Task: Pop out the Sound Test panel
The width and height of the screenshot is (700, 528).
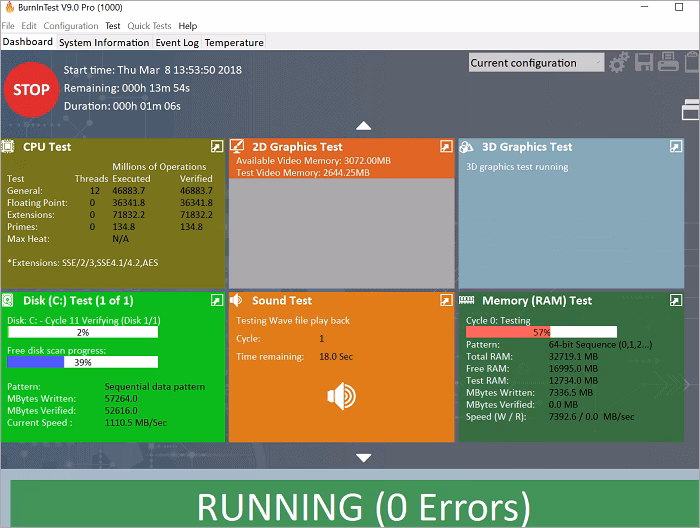Action: [x=446, y=300]
